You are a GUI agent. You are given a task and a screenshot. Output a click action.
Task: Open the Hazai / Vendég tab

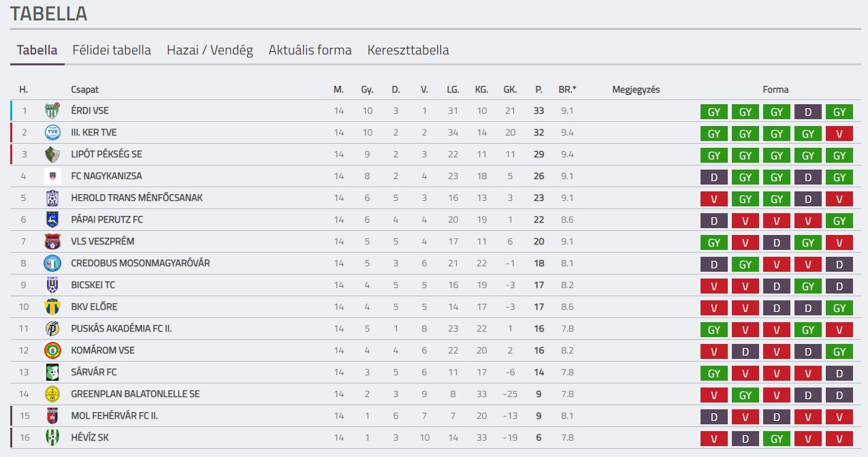(210, 50)
